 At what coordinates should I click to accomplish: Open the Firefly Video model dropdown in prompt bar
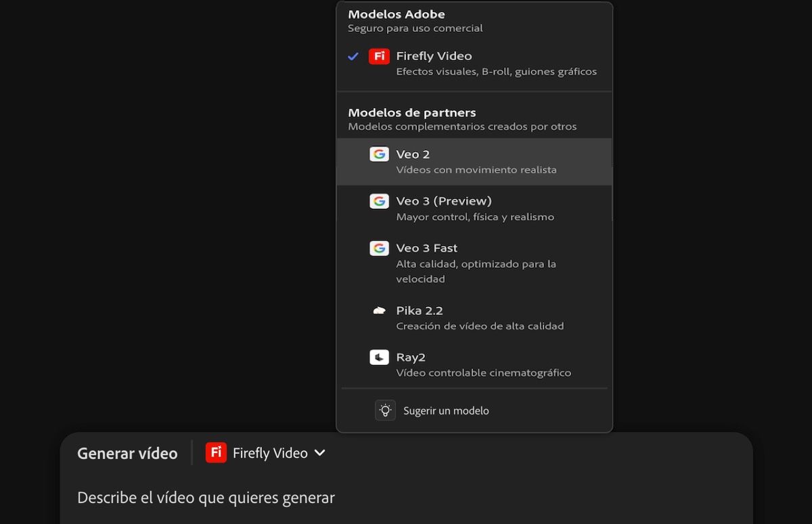266,453
